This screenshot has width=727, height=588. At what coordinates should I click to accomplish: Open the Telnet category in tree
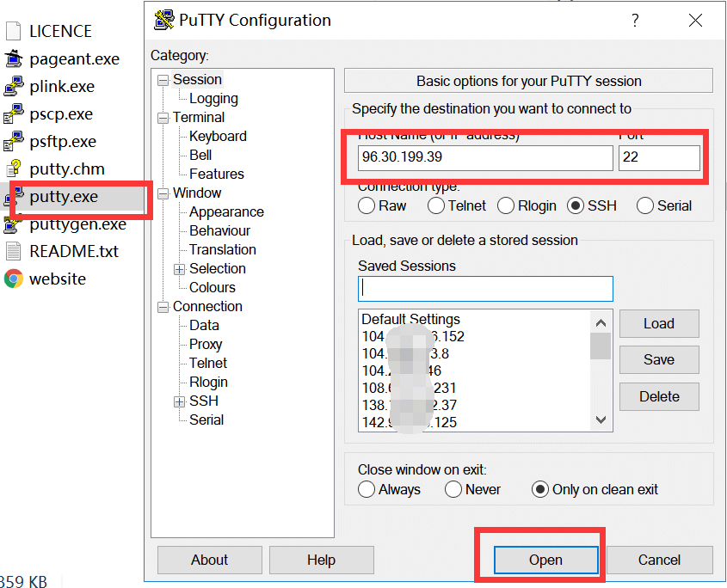click(x=208, y=364)
